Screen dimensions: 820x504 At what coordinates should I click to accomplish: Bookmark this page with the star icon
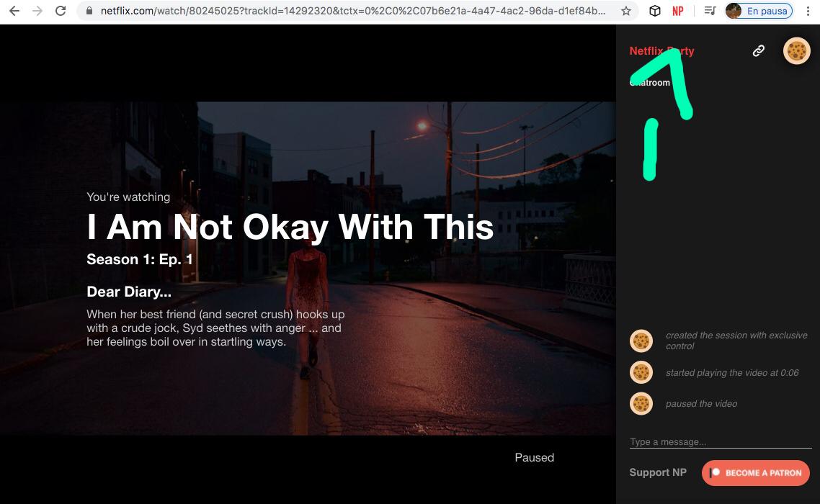[x=626, y=11]
